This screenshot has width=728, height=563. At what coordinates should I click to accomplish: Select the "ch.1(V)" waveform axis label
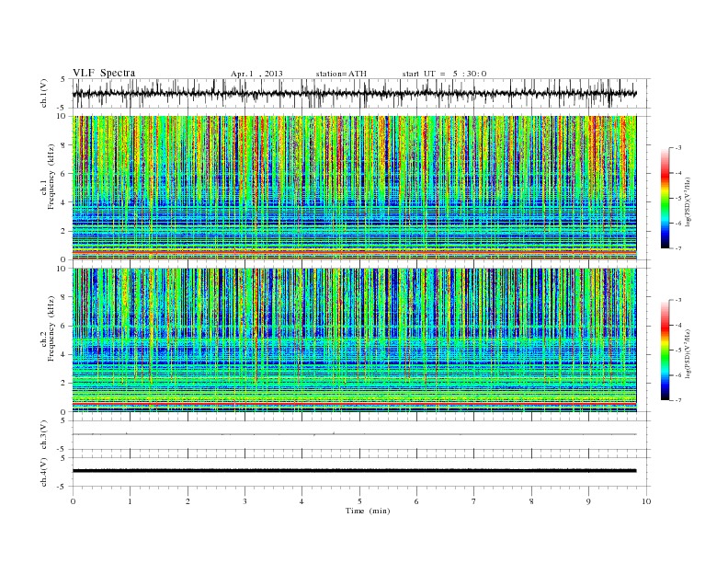pos(44,93)
